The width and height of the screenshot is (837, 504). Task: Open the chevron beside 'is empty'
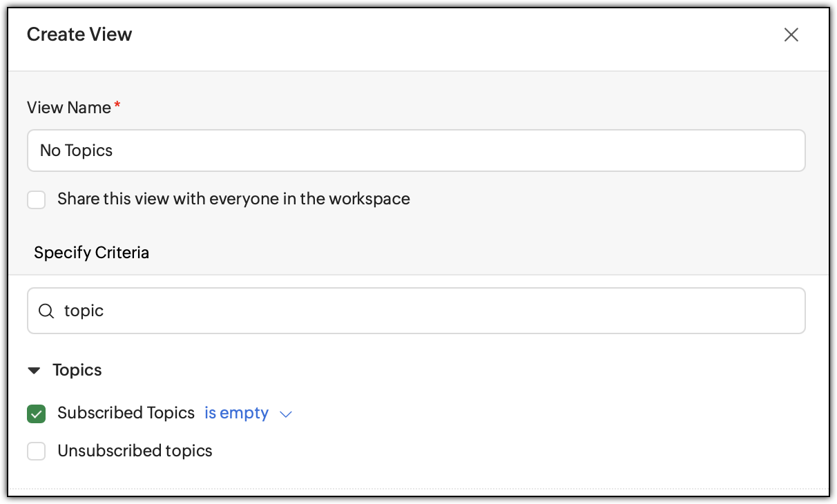pyautogui.click(x=285, y=414)
